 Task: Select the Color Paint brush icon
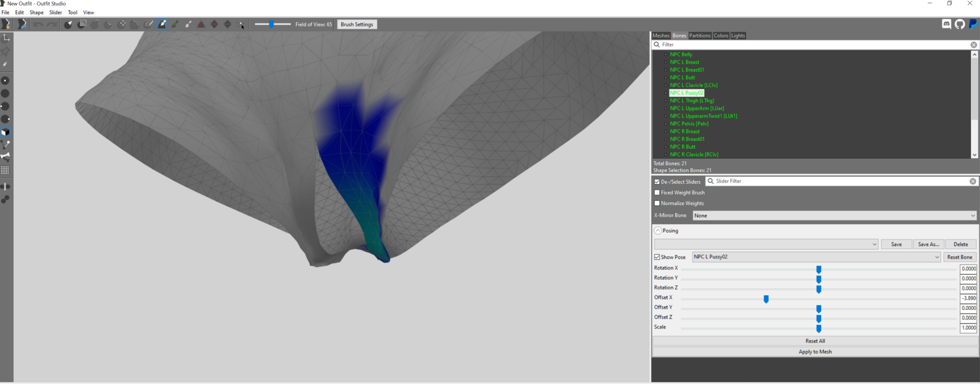click(x=175, y=24)
